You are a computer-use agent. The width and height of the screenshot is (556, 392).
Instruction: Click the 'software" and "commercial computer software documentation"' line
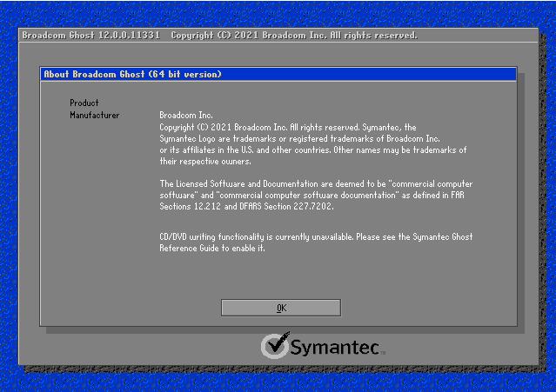coord(311,195)
